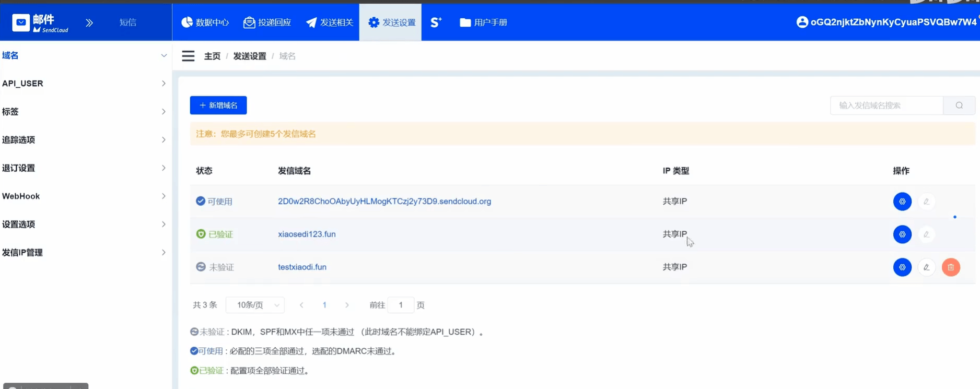The image size is (980, 389).
Task: Switch to the 短信 product tab
Action: (128, 22)
